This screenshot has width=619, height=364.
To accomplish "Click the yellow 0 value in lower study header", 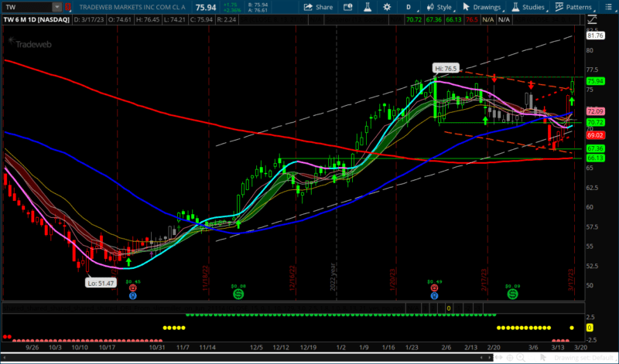I will point(449,308).
